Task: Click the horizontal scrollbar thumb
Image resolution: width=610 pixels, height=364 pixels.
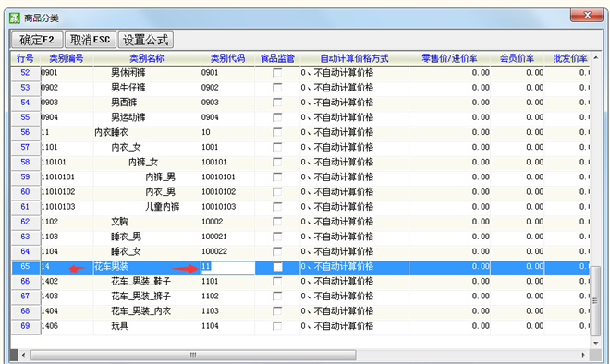Action: tap(193, 355)
